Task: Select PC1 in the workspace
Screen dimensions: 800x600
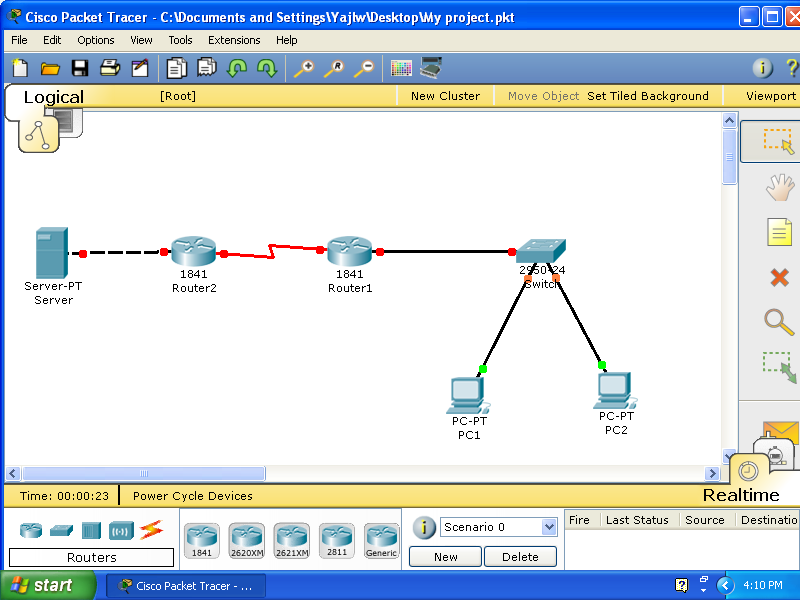Action: (x=468, y=395)
